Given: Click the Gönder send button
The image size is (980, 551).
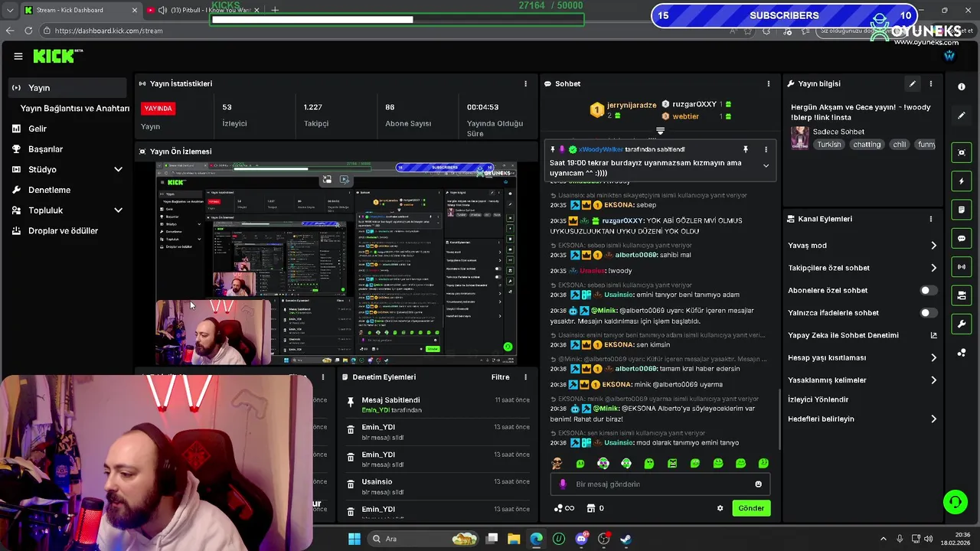Looking at the screenshot, I should click(751, 508).
